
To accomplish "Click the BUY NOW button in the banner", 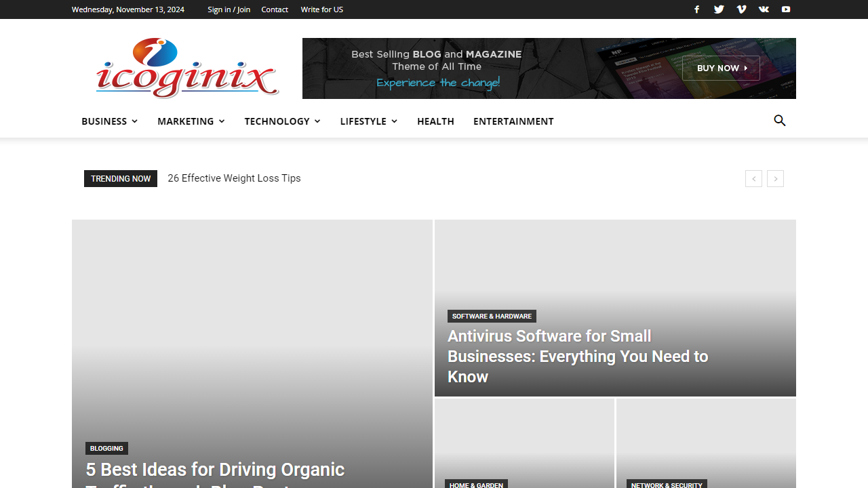I will coord(720,68).
